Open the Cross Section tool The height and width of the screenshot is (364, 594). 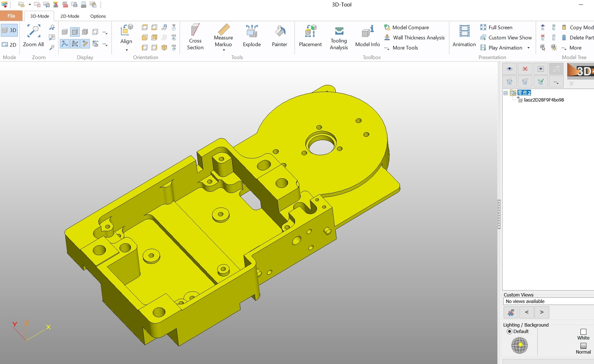pos(195,37)
